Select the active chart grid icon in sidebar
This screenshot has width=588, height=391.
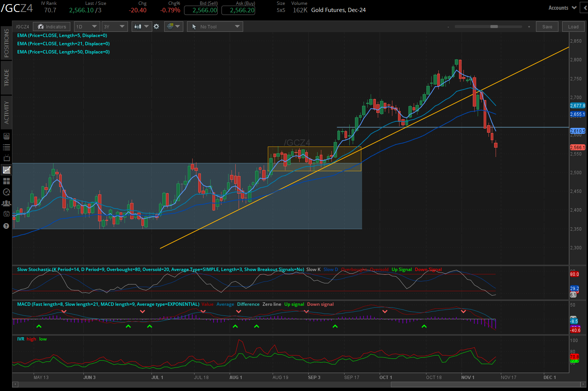pos(6,170)
